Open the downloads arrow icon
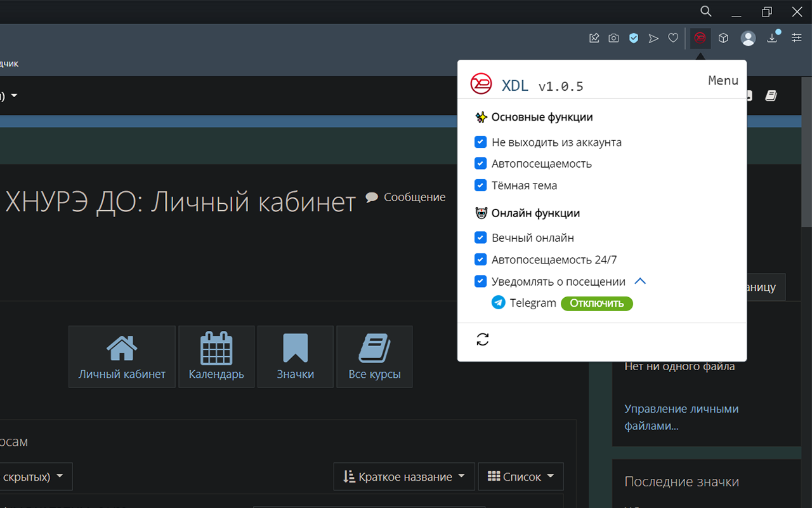 [772, 38]
